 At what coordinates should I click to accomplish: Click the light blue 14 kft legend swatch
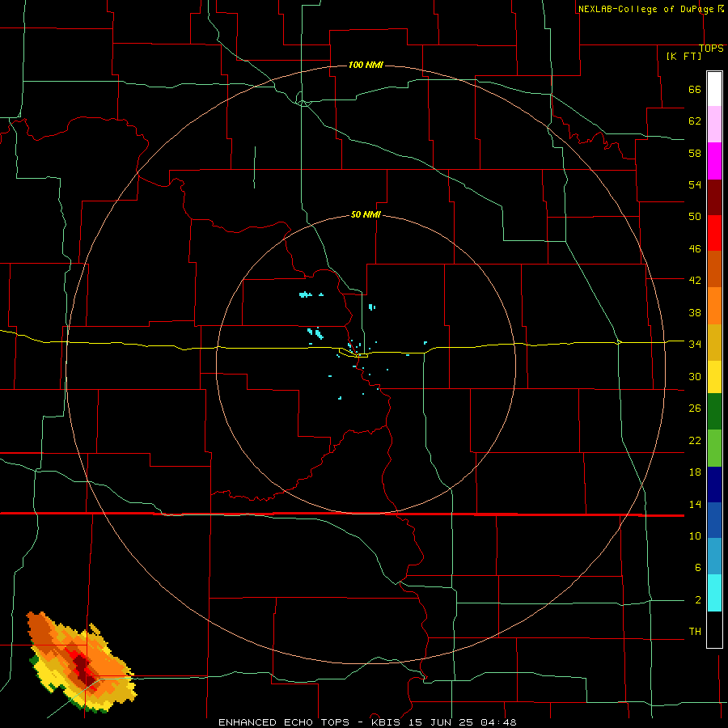(x=714, y=557)
